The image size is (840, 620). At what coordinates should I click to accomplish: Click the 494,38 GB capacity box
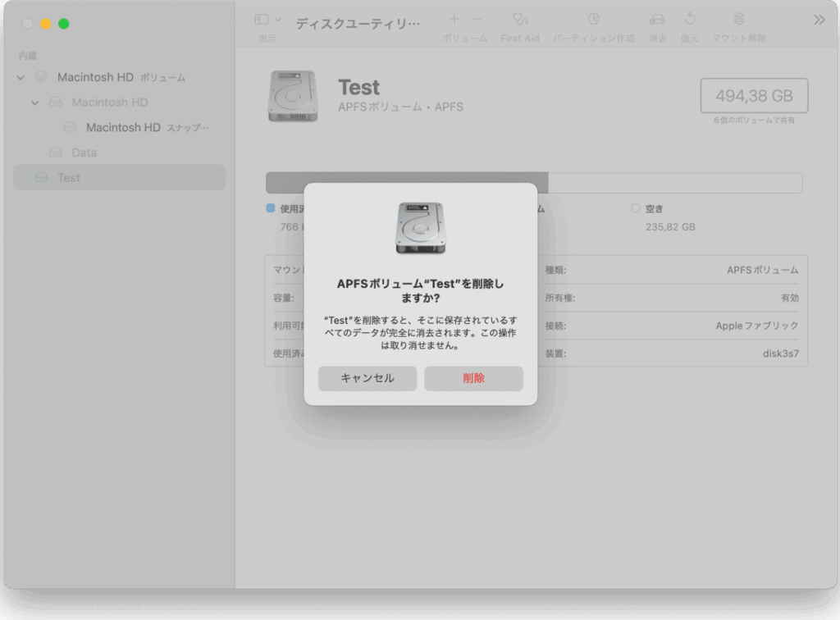(754, 96)
